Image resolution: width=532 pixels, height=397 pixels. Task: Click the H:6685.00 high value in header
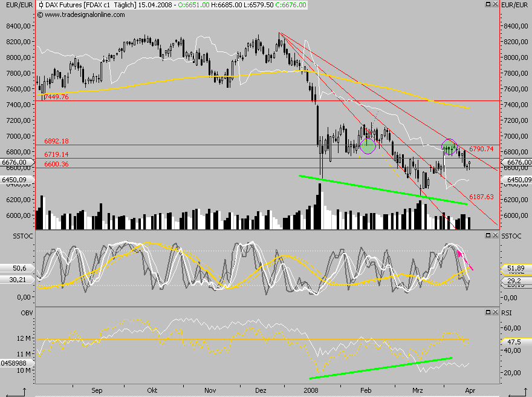click(226, 5)
